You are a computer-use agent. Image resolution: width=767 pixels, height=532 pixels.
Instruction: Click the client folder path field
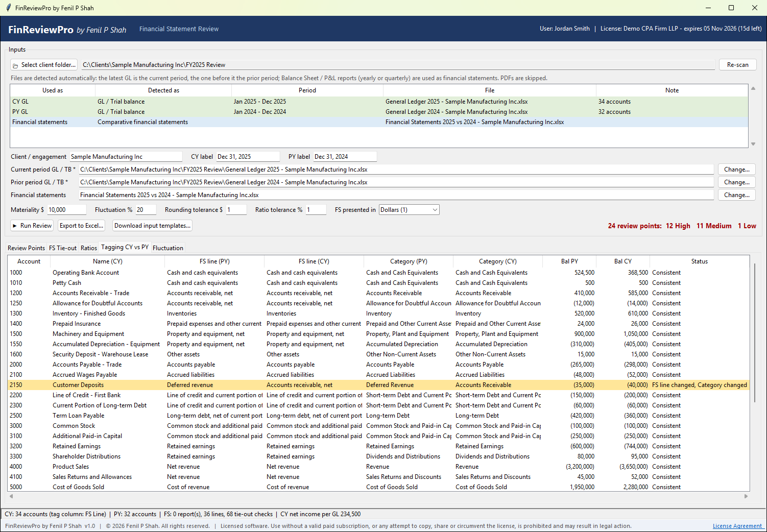tap(398, 65)
